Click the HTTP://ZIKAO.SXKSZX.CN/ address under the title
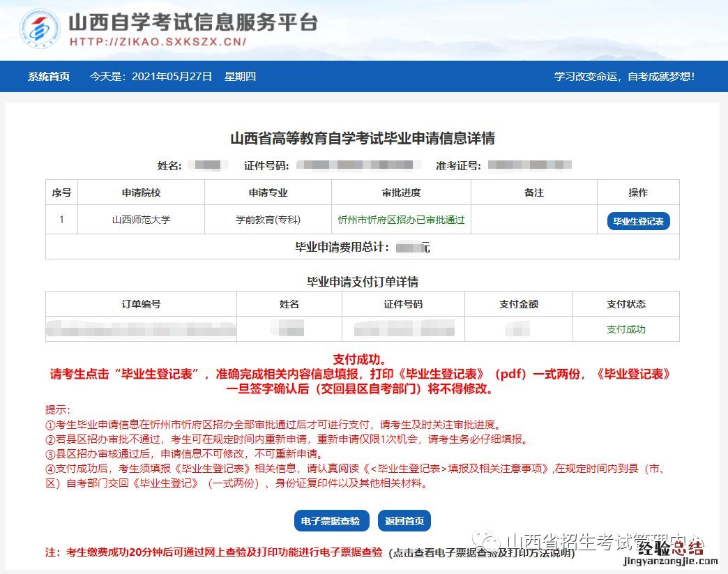Screen dimensions: 728x574 (158, 41)
